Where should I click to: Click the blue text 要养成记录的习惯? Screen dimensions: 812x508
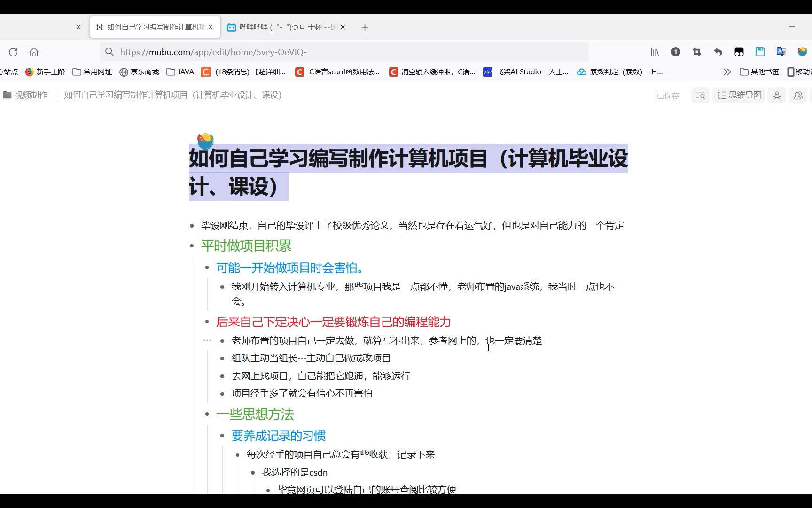pos(279,436)
